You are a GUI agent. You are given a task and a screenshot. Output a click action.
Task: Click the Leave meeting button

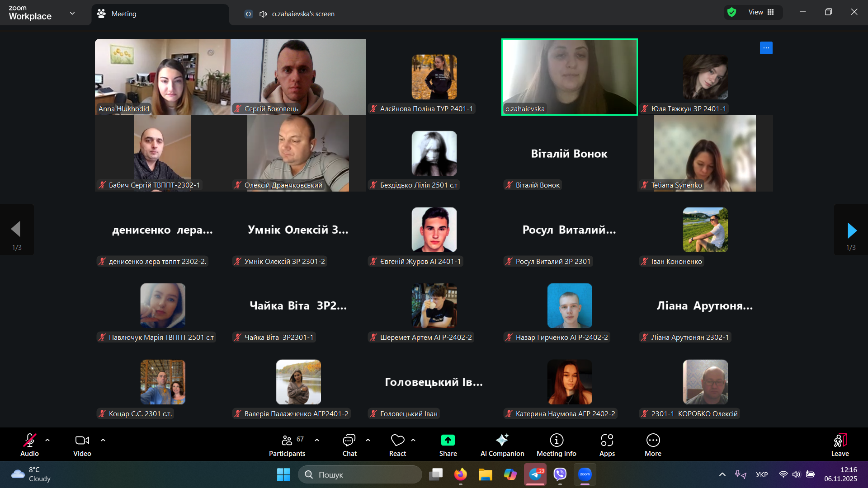click(840, 445)
